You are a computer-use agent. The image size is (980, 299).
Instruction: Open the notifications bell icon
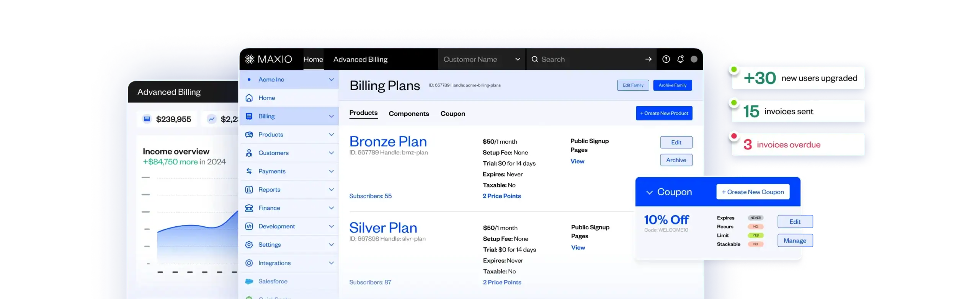point(680,59)
